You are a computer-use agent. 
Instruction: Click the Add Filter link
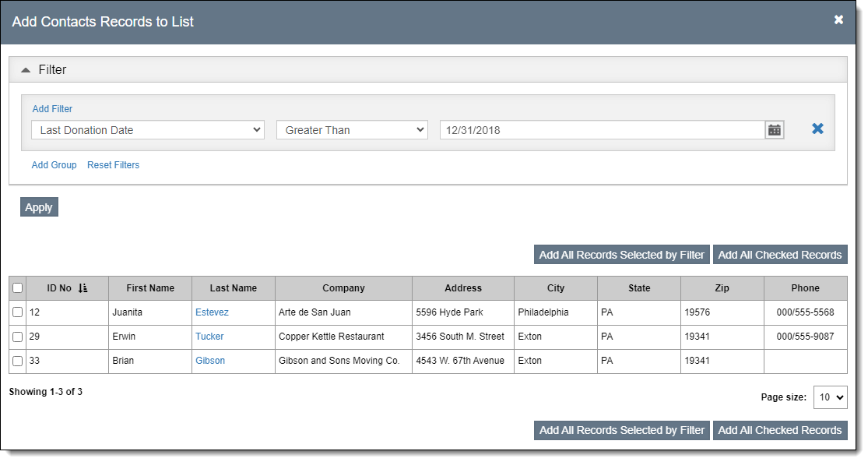pos(52,109)
